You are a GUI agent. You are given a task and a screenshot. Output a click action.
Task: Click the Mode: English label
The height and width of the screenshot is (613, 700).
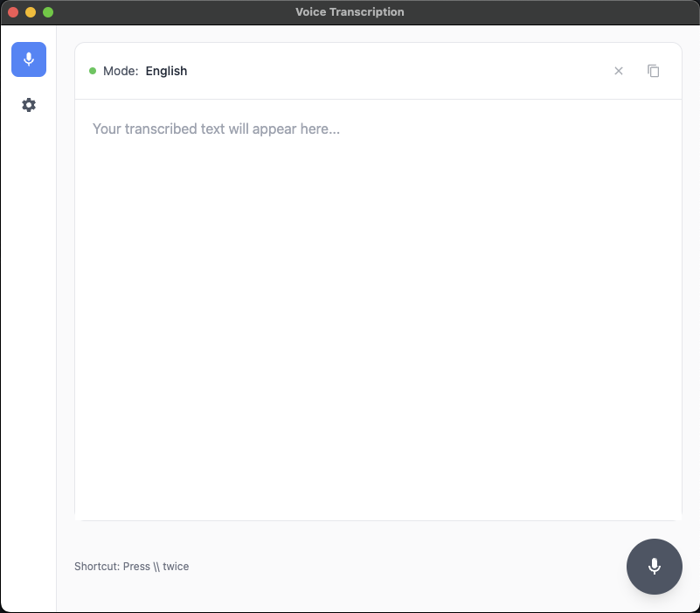144,71
